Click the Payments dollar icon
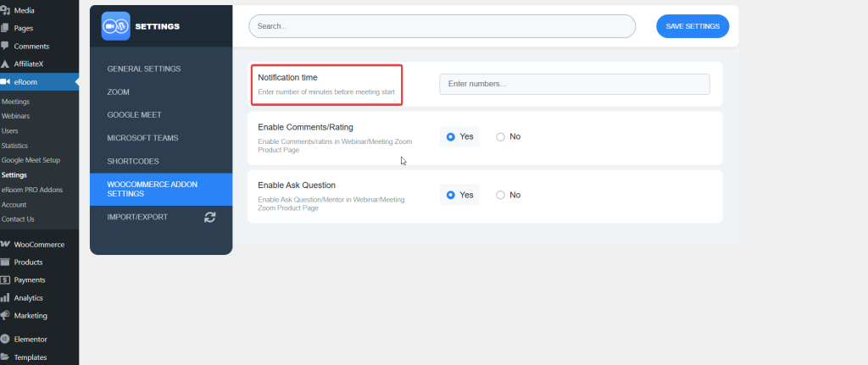The width and height of the screenshot is (868, 365). coord(5,279)
